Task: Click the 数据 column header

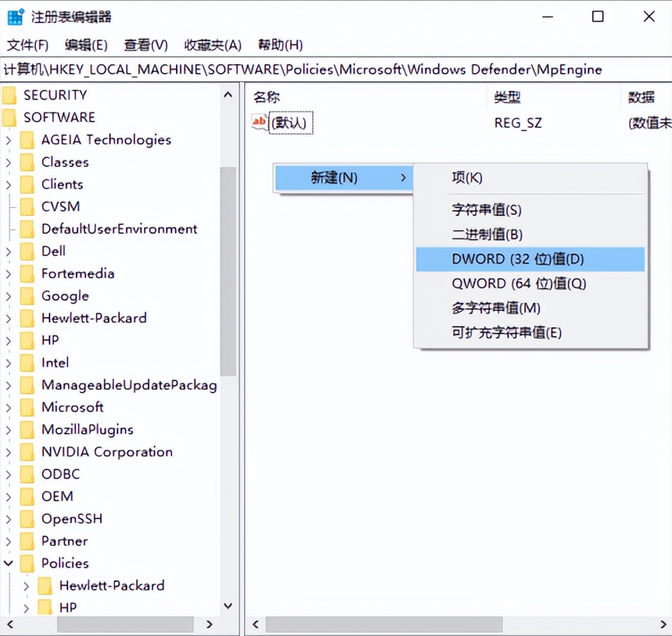Action: 646,97
